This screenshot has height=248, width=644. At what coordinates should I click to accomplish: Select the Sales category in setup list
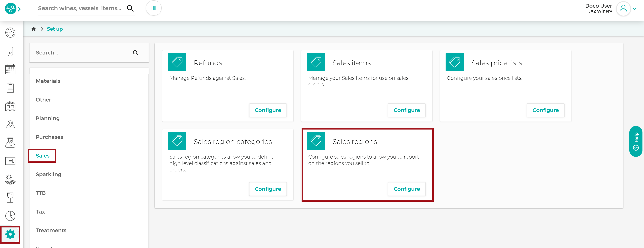tap(43, 156)
